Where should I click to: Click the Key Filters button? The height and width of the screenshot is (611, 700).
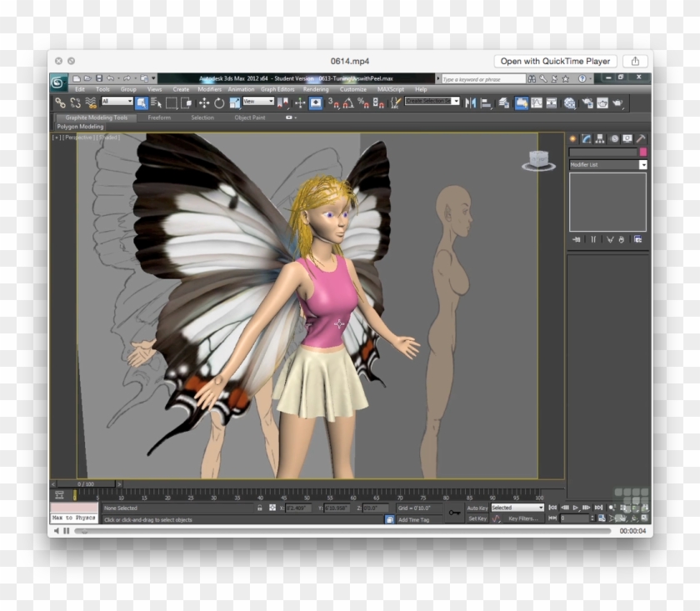[x=522, y=518]
